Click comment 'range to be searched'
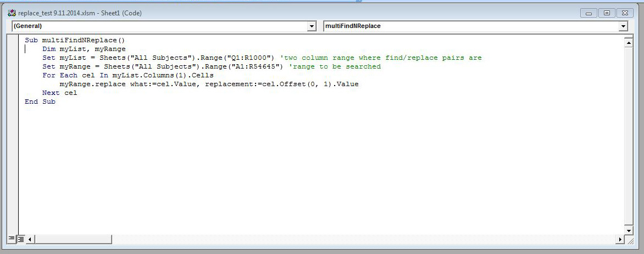The height and width of the screenshot is (254, 644). click(x=334, y=66)
